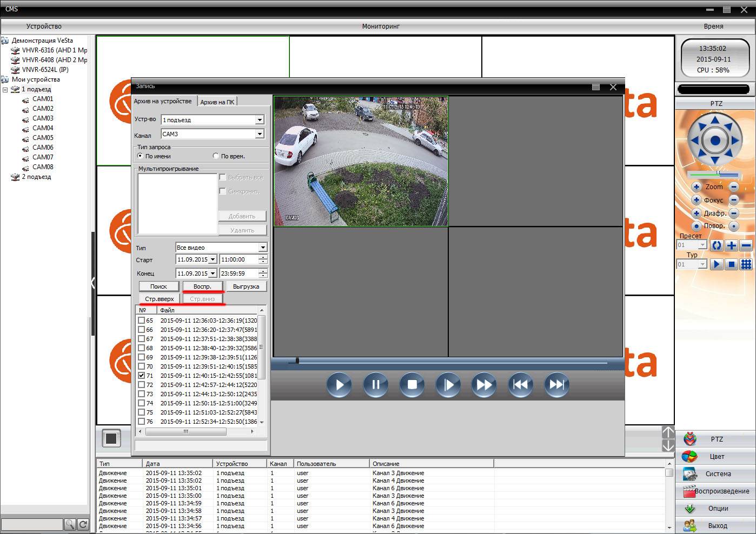Screen dimensions: 756x534
Task: Switch to the 'Архив на ПК' tab
Action: point(217,102)
